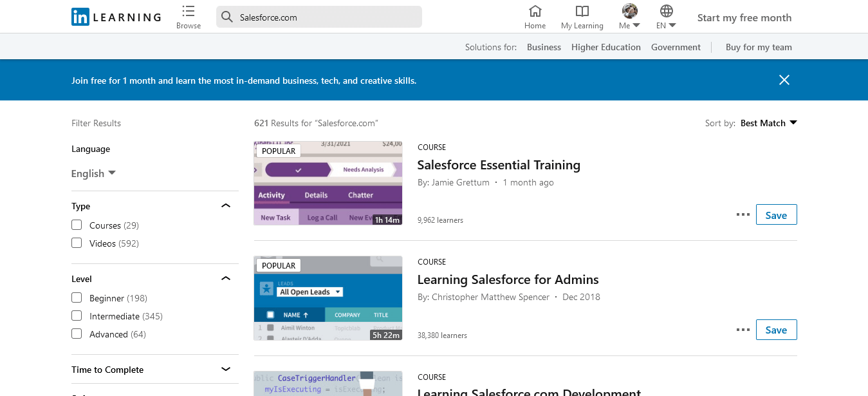Open Salesforce Essential Training course thumbnail
868x396 pixels.
point(328,184)
